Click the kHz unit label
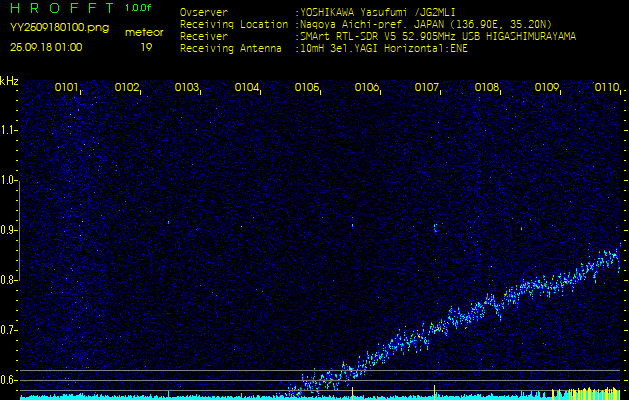 click(9, 81)
